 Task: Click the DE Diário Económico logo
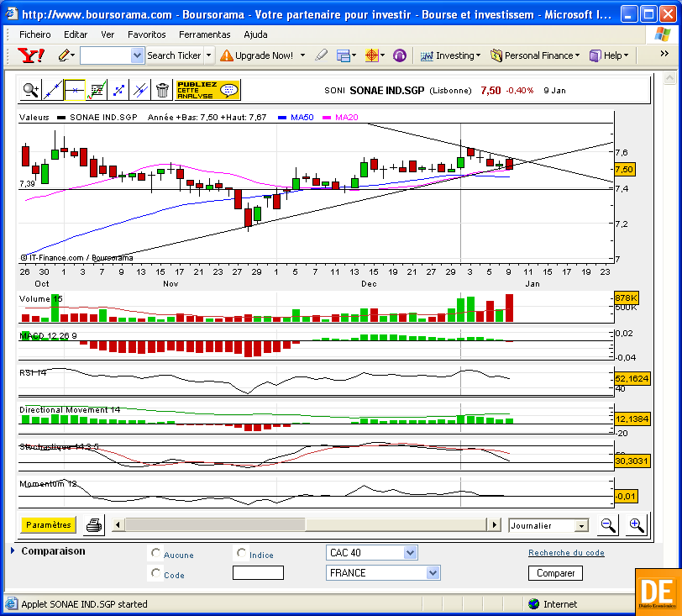pyautogui.click(x=658, y=592)
